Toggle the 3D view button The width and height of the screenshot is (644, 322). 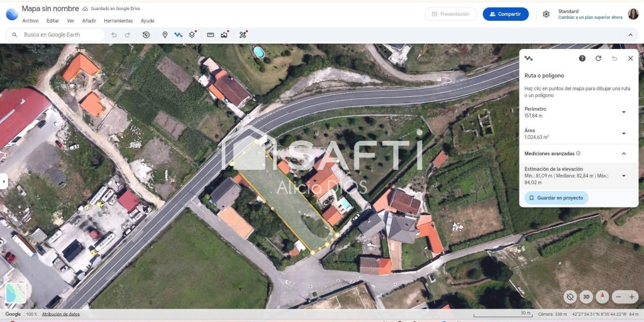(586, 296)
